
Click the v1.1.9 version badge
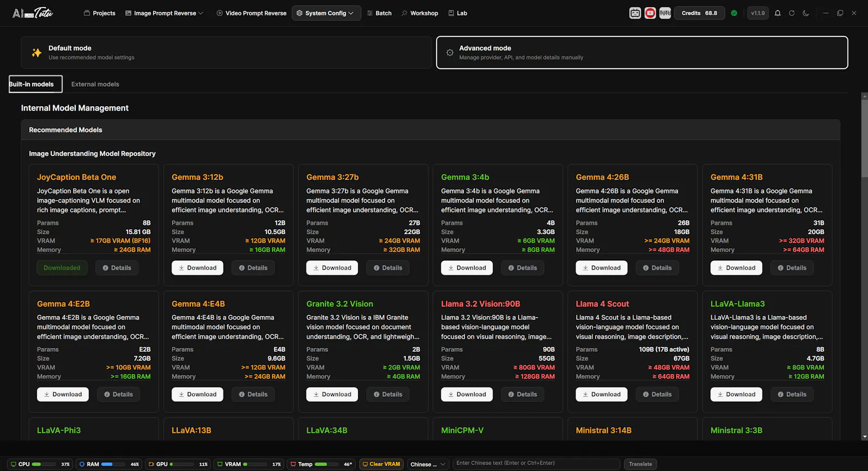click(757, 13)
